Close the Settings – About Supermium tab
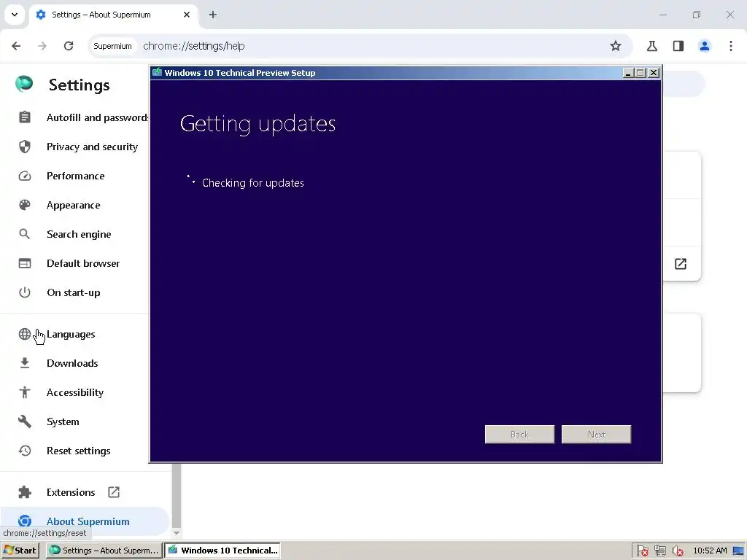Viewport: 747px width, 560px height. pos(187,15)
